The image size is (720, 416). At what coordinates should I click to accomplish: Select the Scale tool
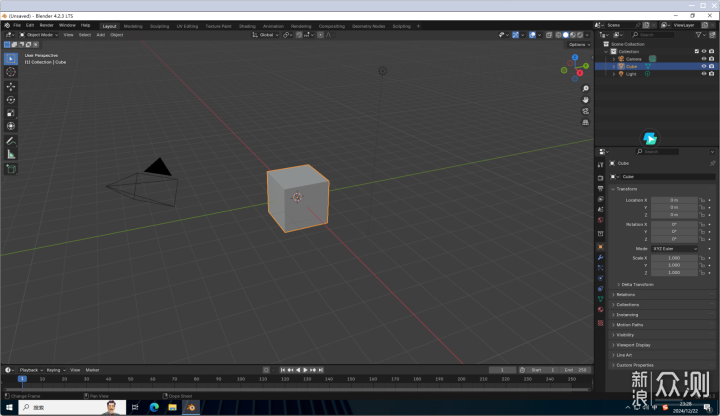[x=11, y=113]
